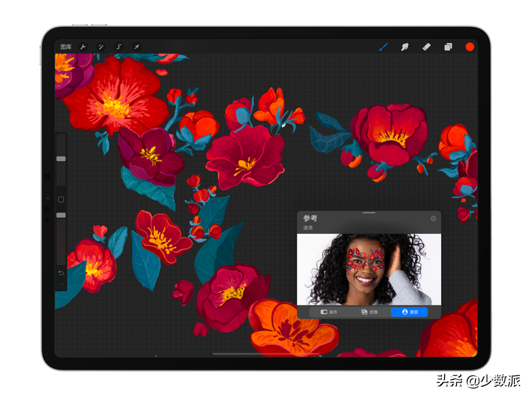Screen dimensions: 532x399
Task: Click the brush size slider handle
Action: tap(61, 159)
